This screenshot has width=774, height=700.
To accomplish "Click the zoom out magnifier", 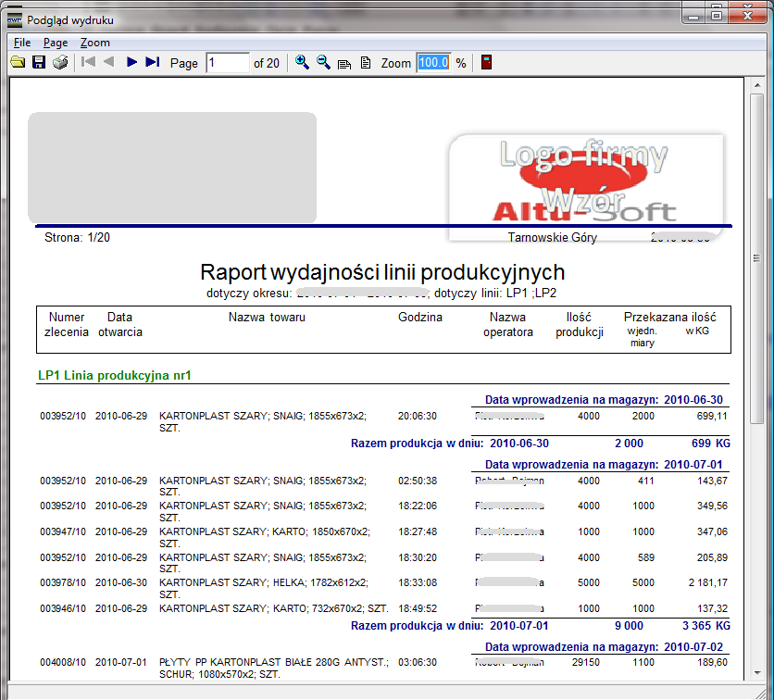I will coord(323,63).
